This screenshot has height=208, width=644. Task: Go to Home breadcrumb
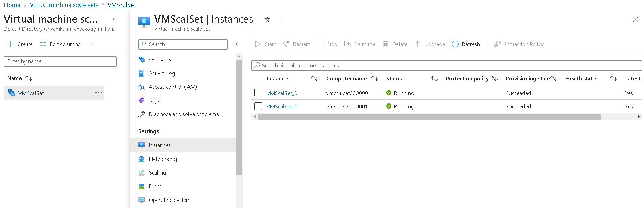[x=12, y=5]
